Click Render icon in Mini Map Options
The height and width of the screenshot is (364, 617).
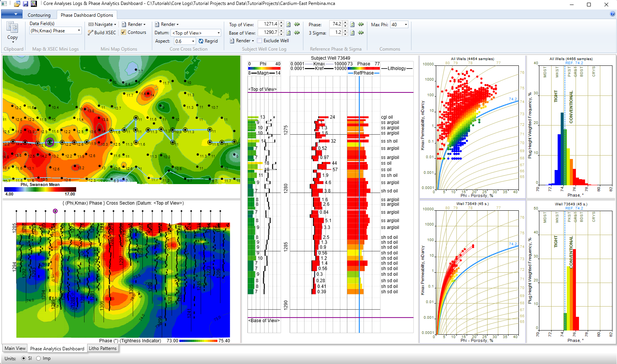pyautogui.click(x=124, y=24)
